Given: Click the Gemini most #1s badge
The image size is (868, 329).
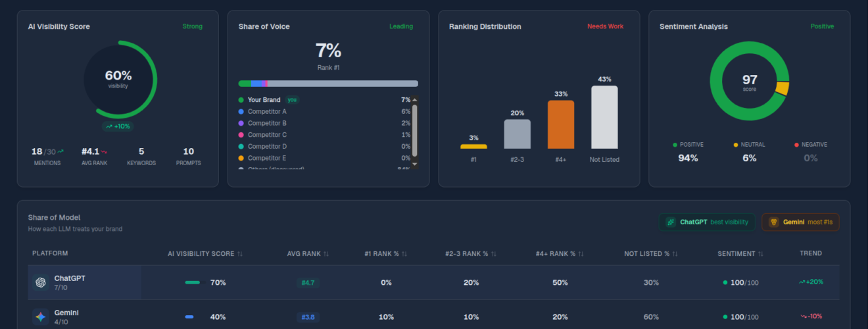Looking at the screenshot, I should 800,222.
